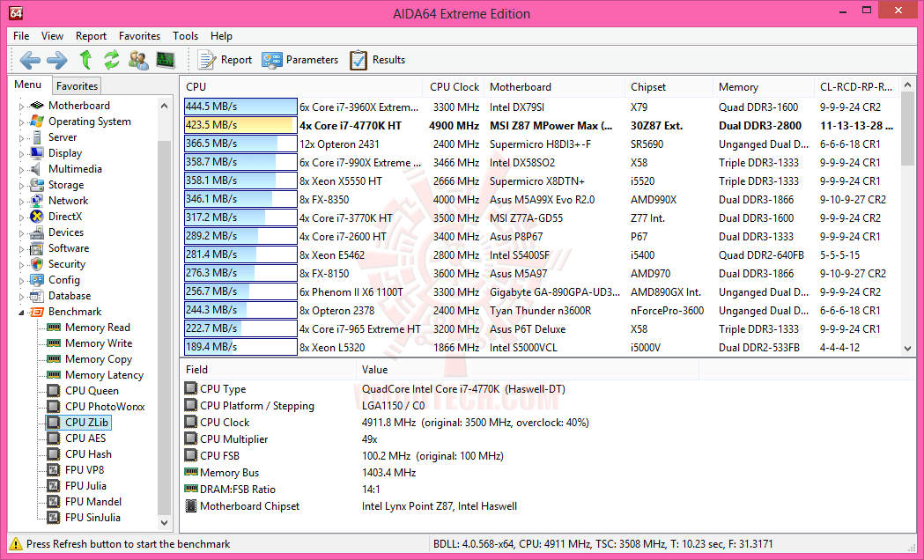
Task: Click the tree panel scroll down arrow
Action: pyautogui.click(x=165, y=523)
